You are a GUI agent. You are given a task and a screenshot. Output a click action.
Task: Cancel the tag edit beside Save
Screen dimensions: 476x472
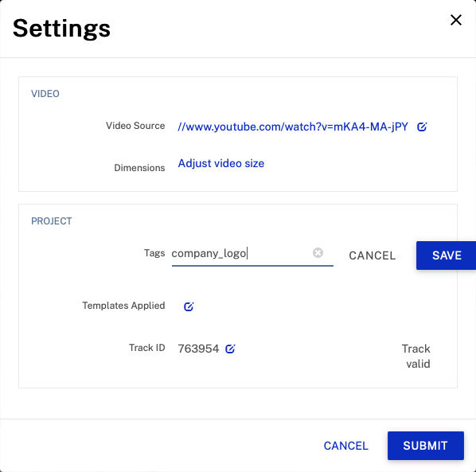coord(373,256)
